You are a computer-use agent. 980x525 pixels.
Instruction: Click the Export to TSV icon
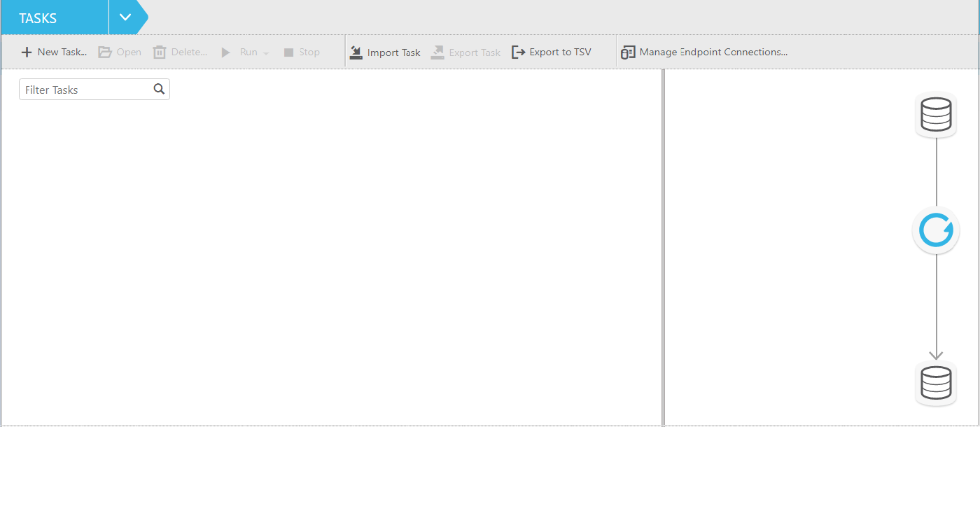[517, 51]
